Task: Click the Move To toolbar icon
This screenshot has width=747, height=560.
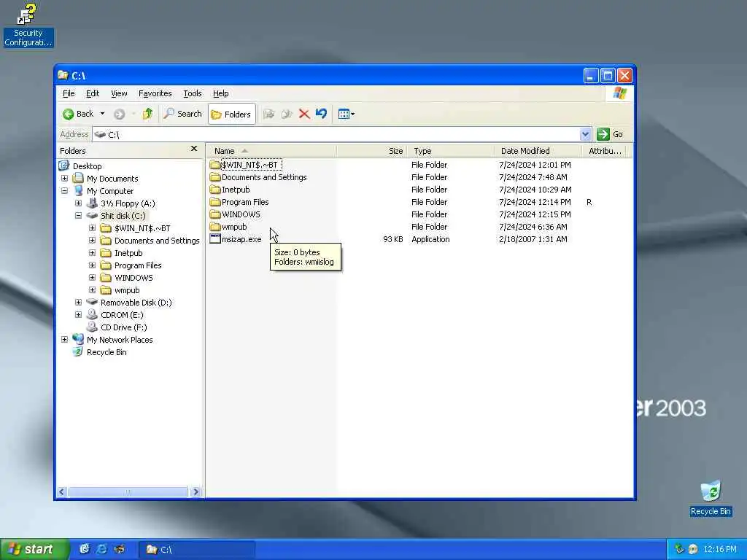Action: pos(269,114)
